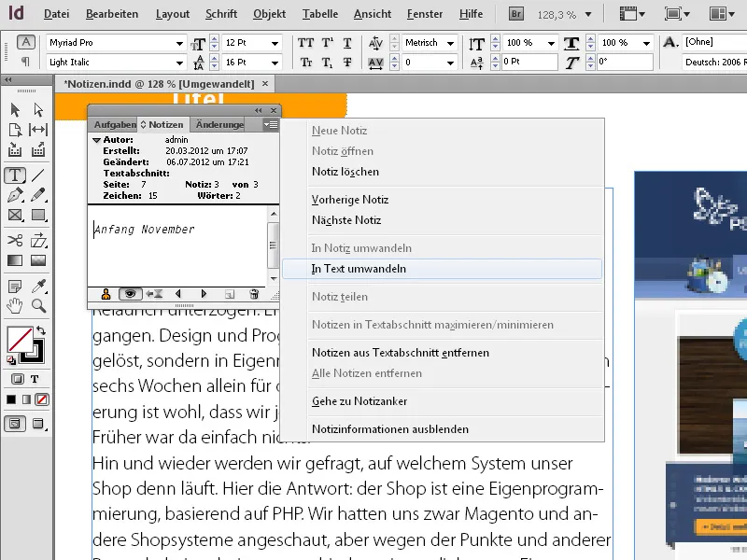This screenshot has width=747, height=560.
Task: Toggle note visibility with the eye icon
Action: point(130,293)
